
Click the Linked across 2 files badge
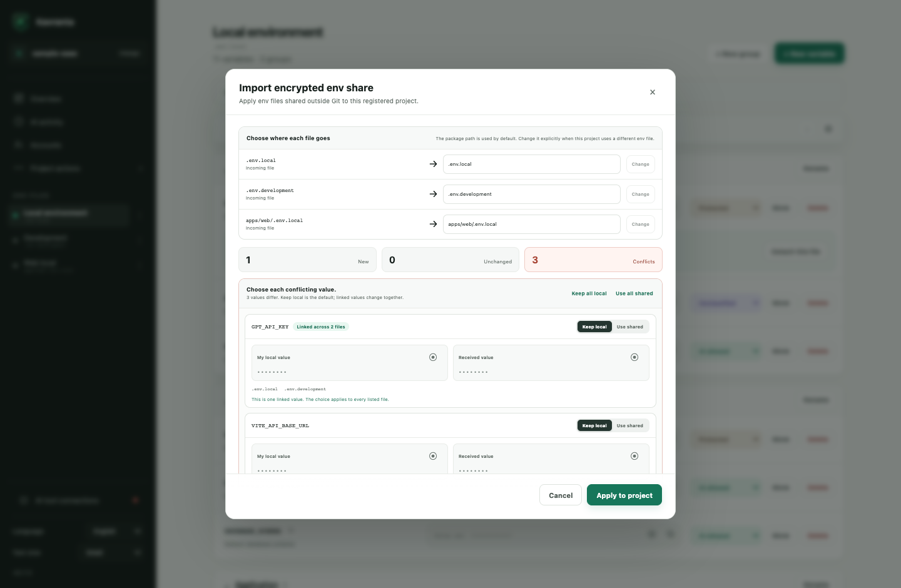321,327
